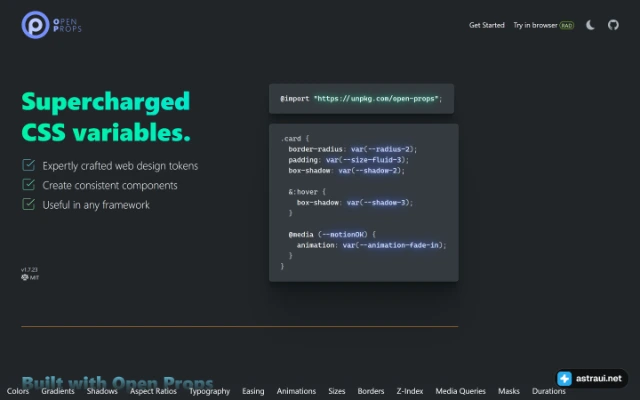Open the GitHub repository icon
Image resolution: width=640 pixels, height=400 pixels.
[x=613, y=25]
